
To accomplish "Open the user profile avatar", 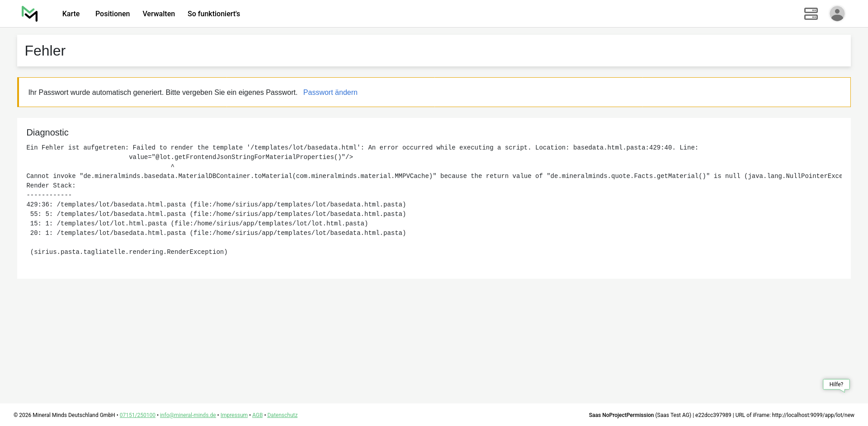I will [x=837, y=14].
